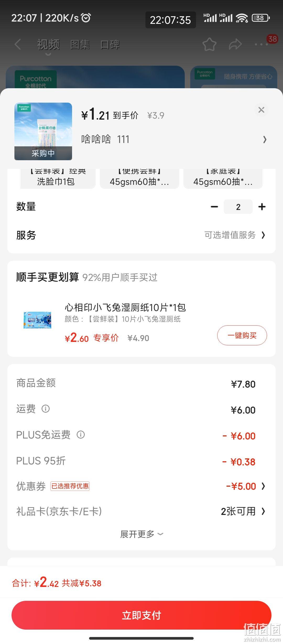Tap the 一键购买 button
This screenshot has width=283, height=644.
tap(242, 335)
